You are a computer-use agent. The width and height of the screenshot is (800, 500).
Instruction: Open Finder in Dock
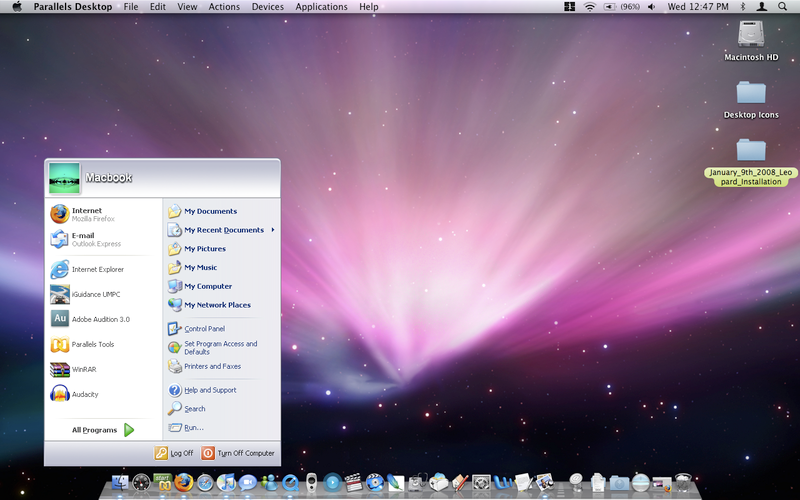tap(120, 482)
